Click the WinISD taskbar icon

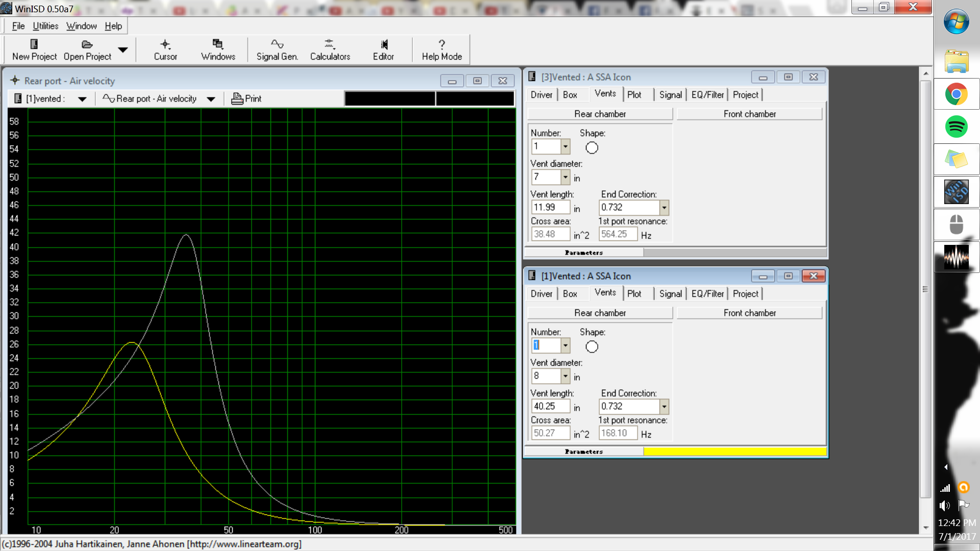956,192
